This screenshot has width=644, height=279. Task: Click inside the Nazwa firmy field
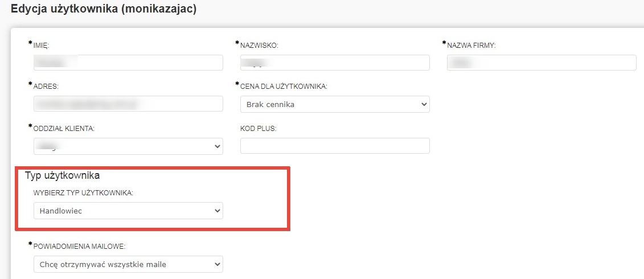[541, 63]
